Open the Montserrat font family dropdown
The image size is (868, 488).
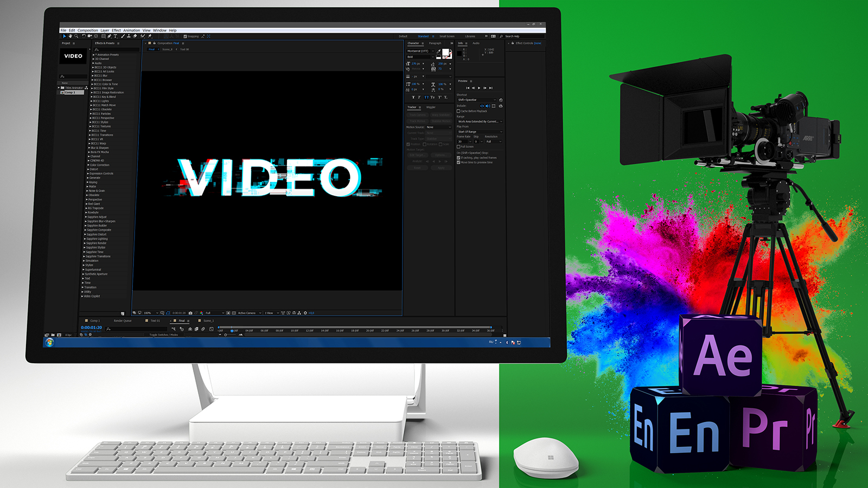click(420, 51)
